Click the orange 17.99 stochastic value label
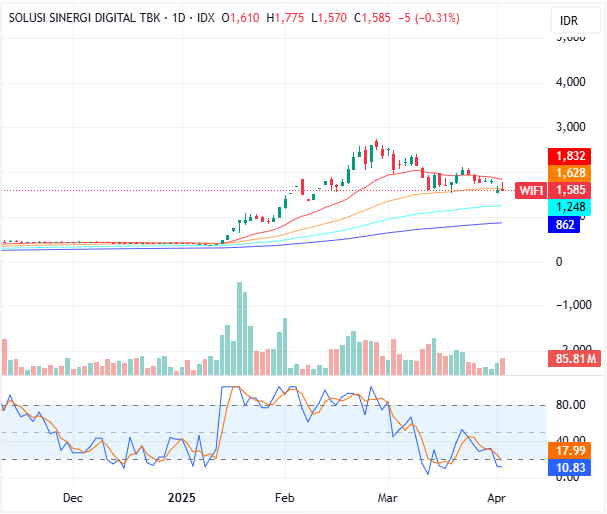The height and width of the screenshot is (514, 607). 569,451
